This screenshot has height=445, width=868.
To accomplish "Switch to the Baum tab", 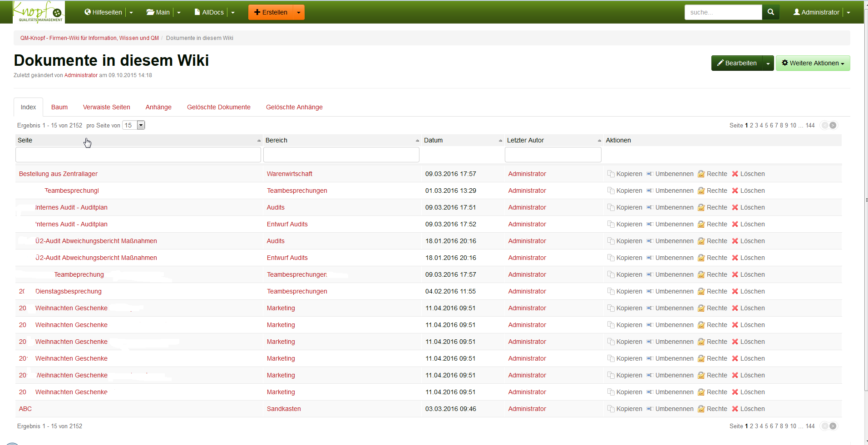I will pyautogui.click(x=59, y=107).
